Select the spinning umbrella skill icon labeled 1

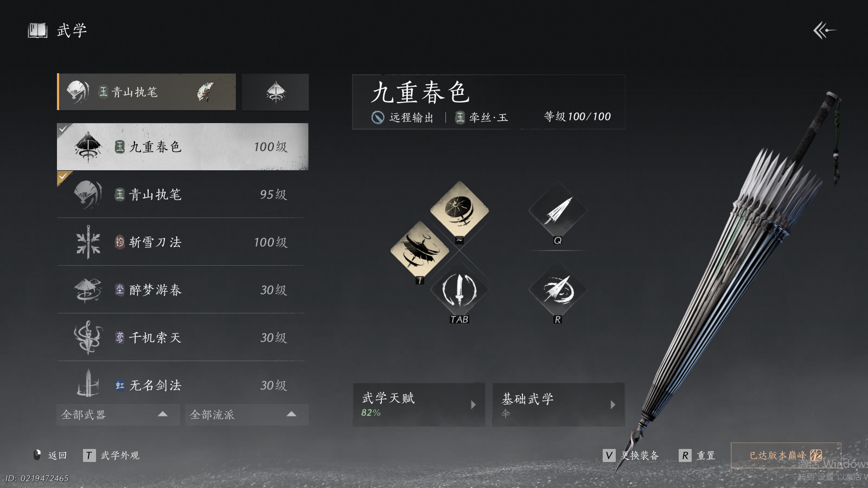(x=419, y=250)
